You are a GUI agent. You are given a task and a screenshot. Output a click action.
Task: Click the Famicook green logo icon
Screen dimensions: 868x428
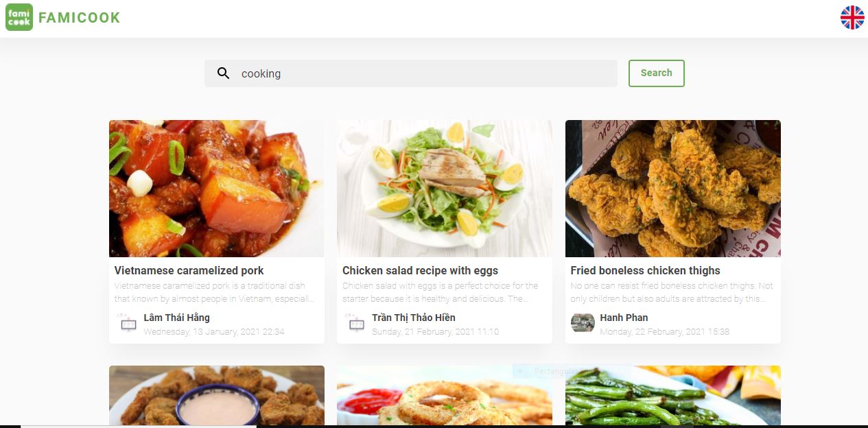[19, 18]
